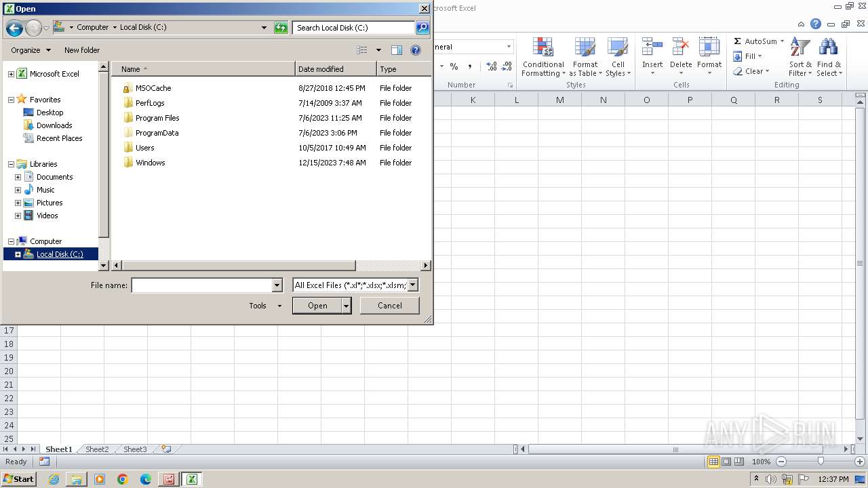Viewport: 868px width, 488px height.
Task: Click the Change your view icon
Action: tap(362, 50)
